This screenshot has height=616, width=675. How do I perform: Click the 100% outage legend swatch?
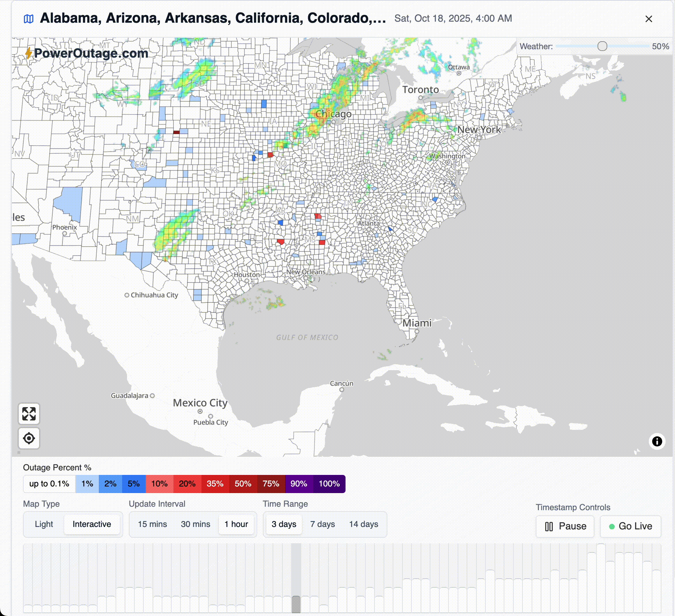(x=329, y=484)
